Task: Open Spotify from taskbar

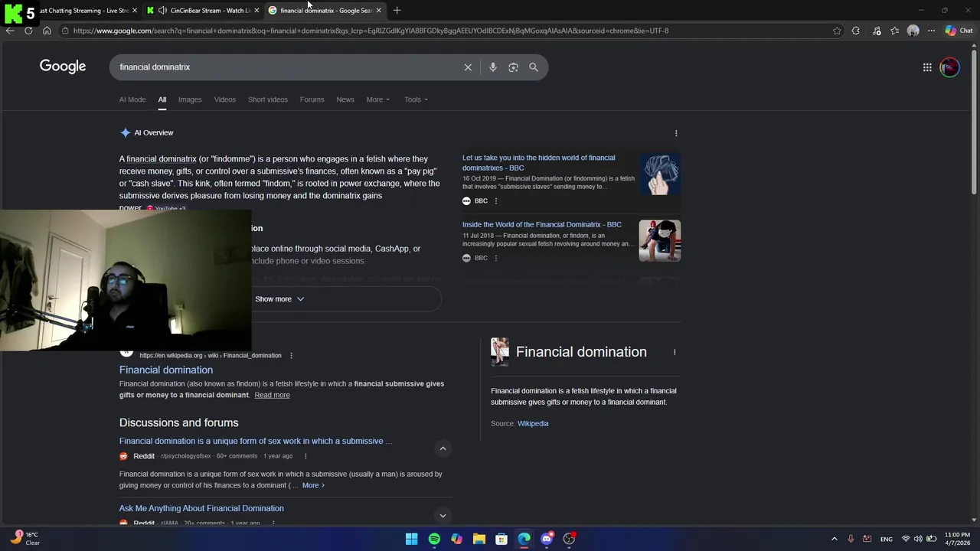Action: [x=434, y=539]
